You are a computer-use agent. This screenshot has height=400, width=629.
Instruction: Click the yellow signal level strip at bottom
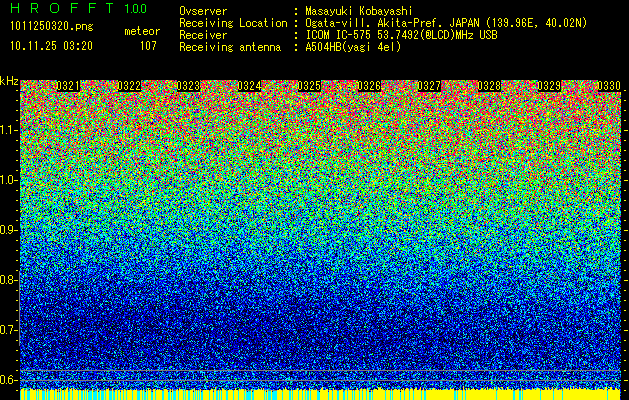[x=320, y=394]
